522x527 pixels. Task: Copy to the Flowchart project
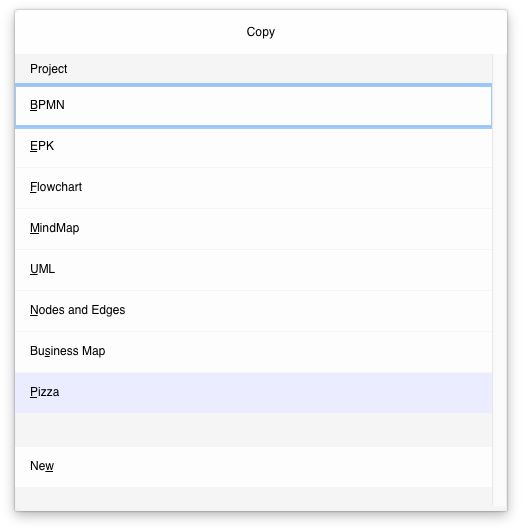(x=253, y=188)
